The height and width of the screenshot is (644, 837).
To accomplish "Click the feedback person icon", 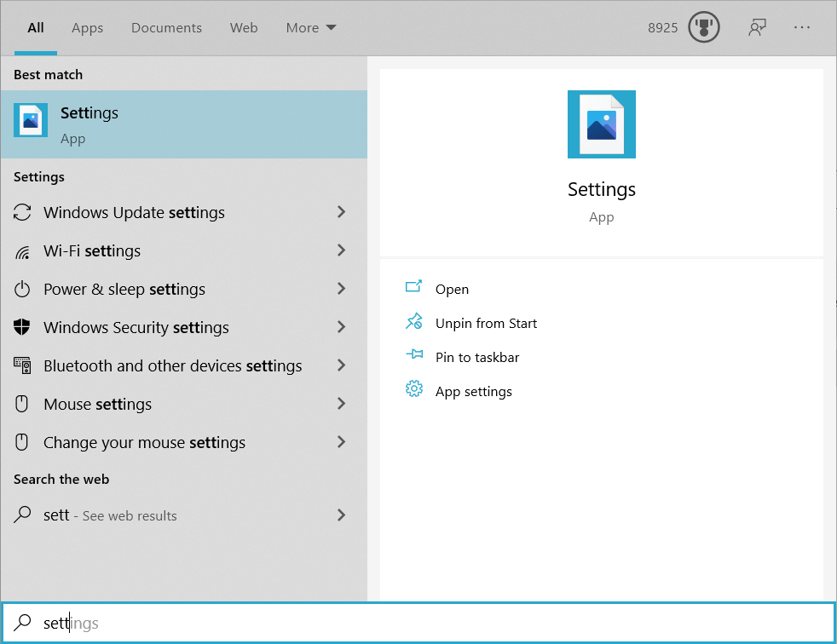I will coord(757,27).
